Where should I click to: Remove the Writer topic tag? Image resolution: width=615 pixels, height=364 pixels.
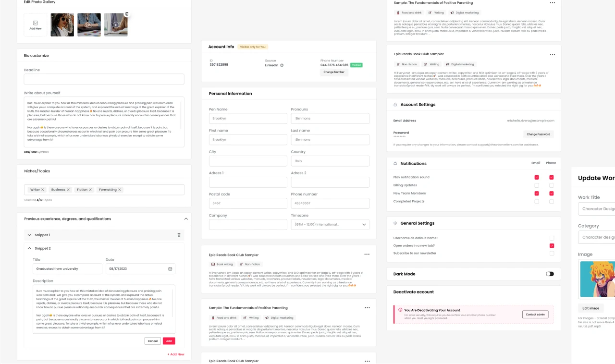pyautogui.click(x=43, y=190)
